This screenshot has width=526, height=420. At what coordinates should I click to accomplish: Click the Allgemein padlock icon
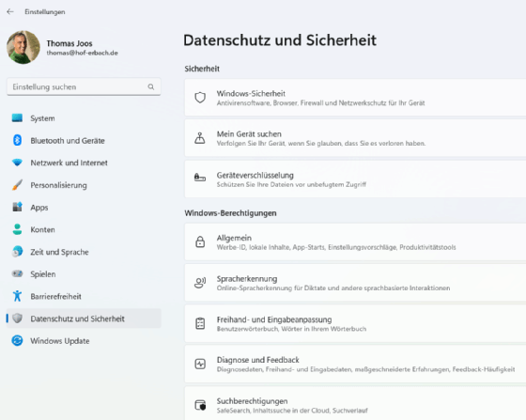click(200, 241)
